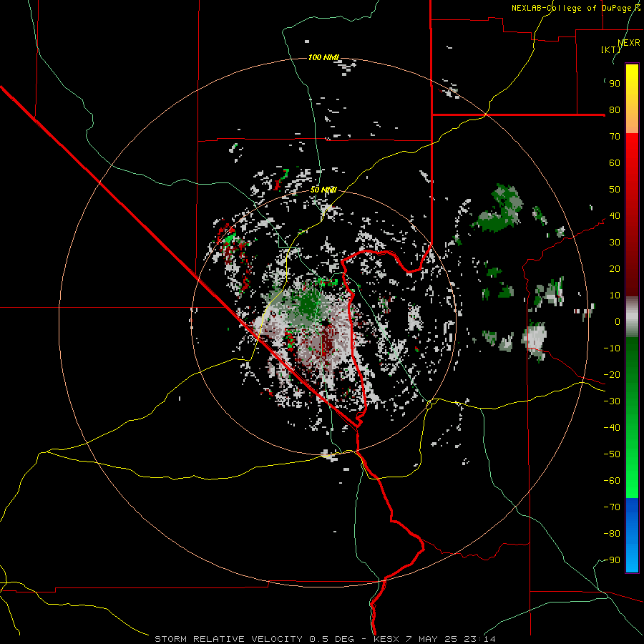
Task: Click the -90 value on velocity scale
Action: (612, 560)
